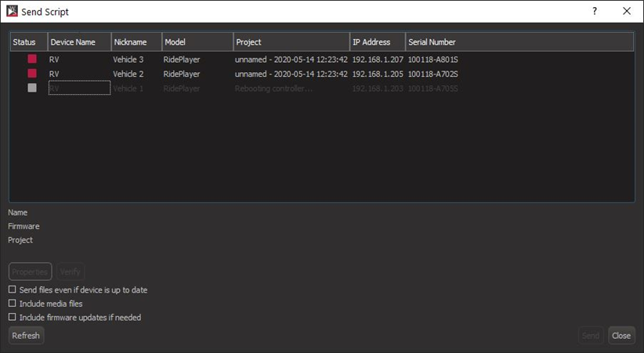Sort by the Nickname column header
The image size is (644, 353).
pos(136,42)
